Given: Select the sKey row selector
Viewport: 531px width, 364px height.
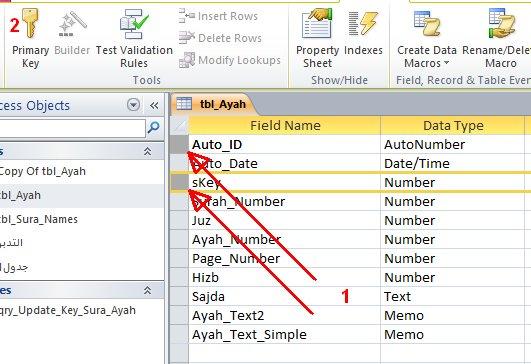Looking at the screenshot, I should point(179,182).
